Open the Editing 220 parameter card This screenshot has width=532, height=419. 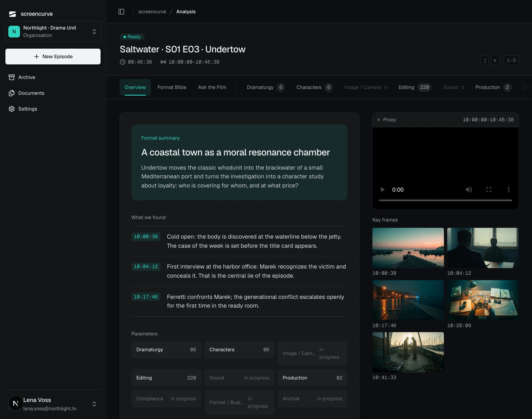click(x=166, y=378)
